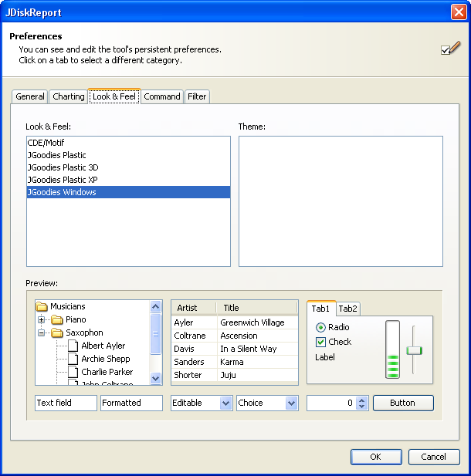
Task: Select Tab2 in the preview
Action: tap(348, 309)
